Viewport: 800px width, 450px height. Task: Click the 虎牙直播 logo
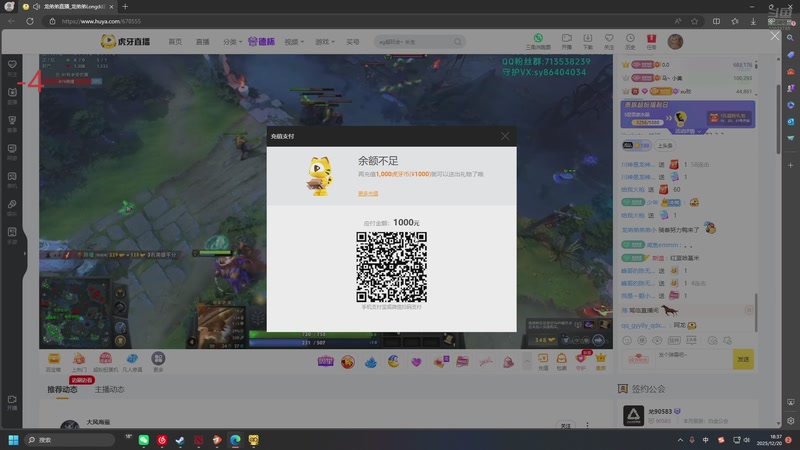point(125,41)
